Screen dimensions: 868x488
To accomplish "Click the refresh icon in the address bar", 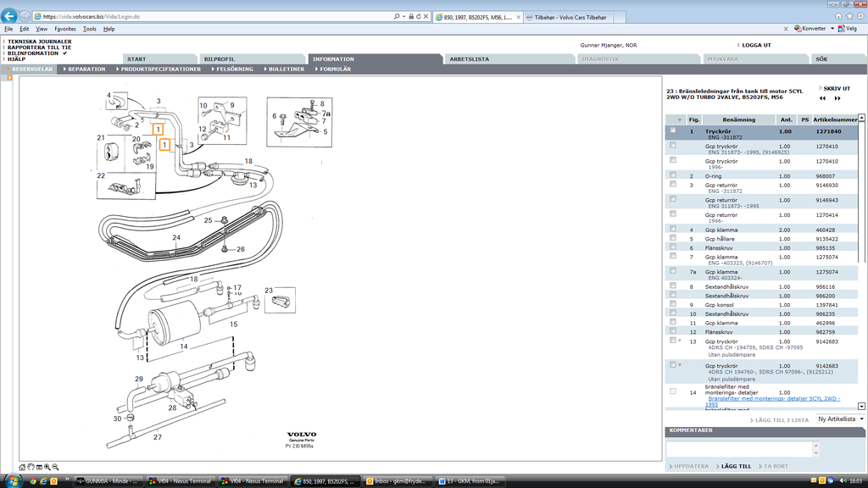I will pyautogui.click(x=419, y=17).
